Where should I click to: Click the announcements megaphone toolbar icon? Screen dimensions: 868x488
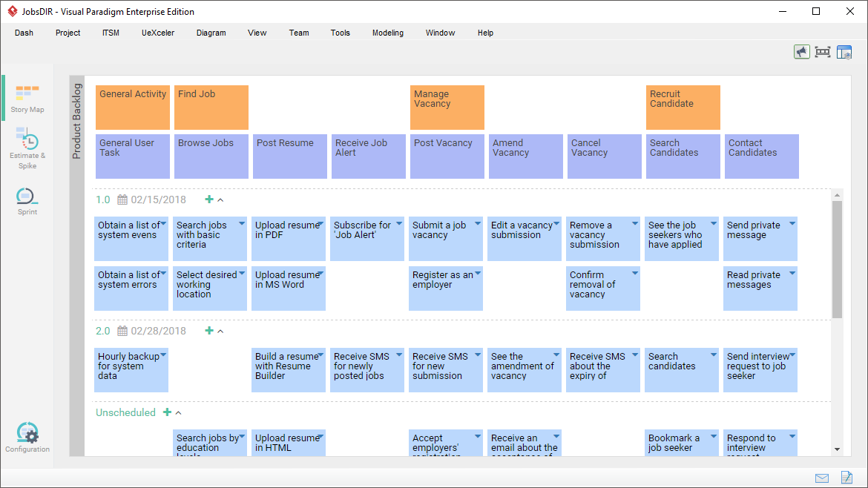click(802, 52)
